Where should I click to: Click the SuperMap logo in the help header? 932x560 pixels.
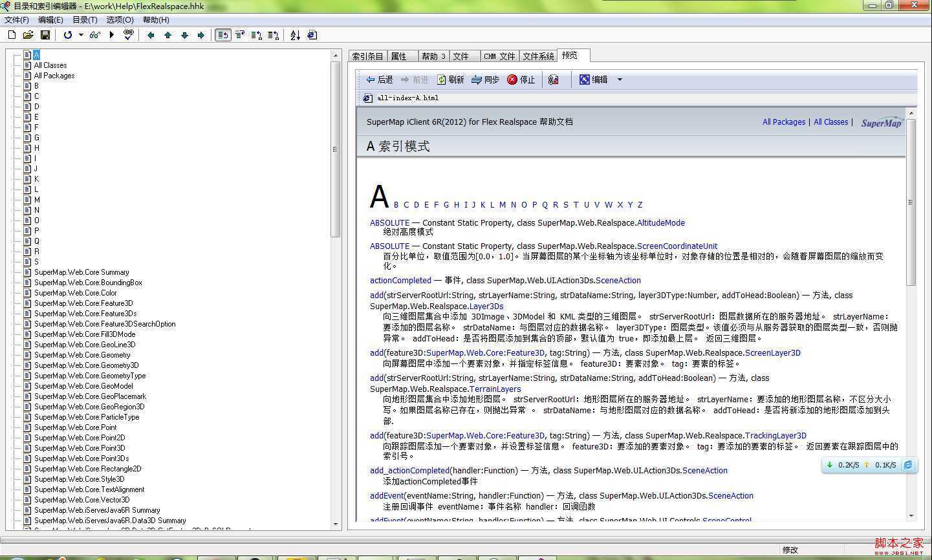[882, 122]
